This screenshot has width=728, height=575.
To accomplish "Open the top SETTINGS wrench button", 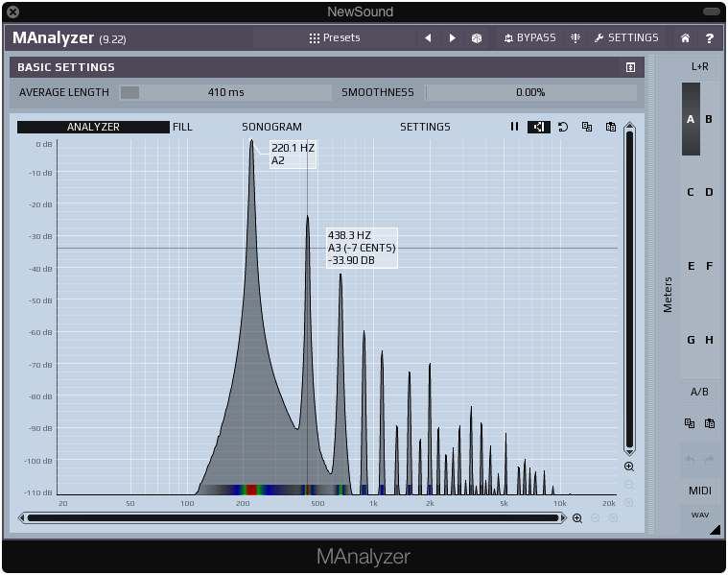I will 626,37.
